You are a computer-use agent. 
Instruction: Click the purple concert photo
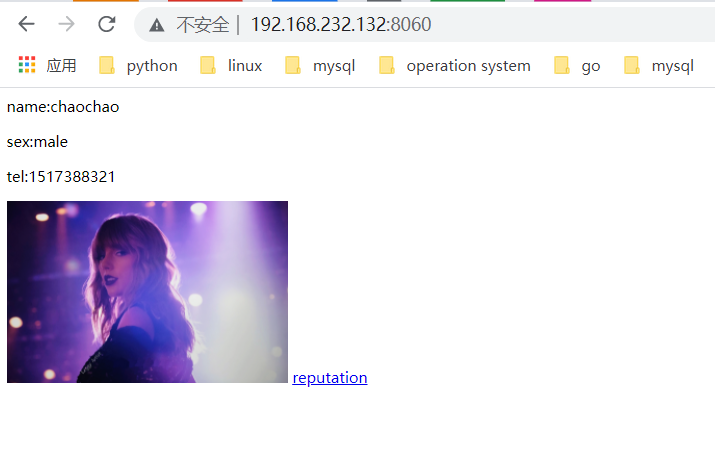coord(147,292)
